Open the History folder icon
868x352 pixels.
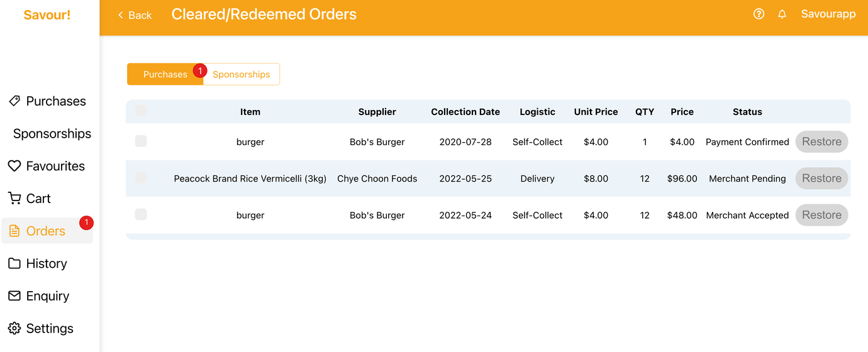pyautogui.click(x=14, y=263)
